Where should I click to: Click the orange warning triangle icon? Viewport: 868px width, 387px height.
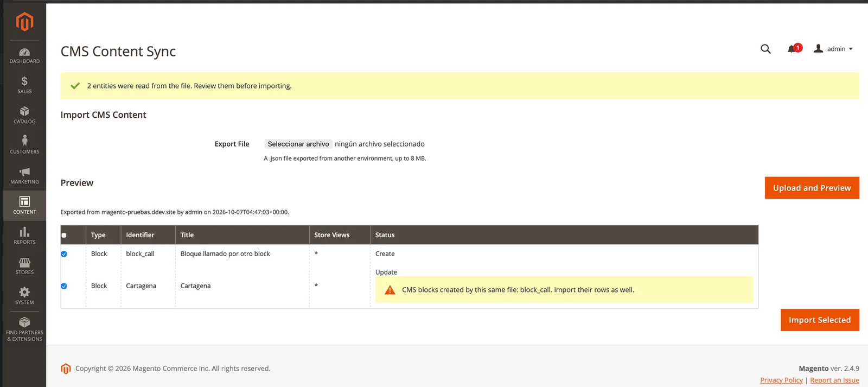pos(390,290)
